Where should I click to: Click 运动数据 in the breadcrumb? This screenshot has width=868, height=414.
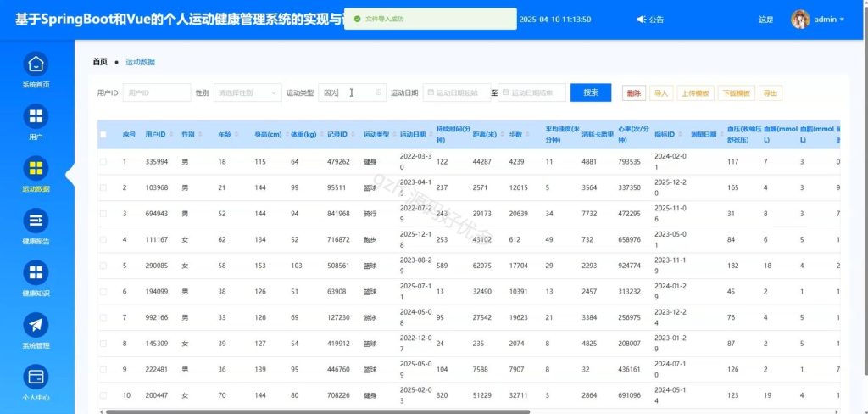(x=140, y=62)
